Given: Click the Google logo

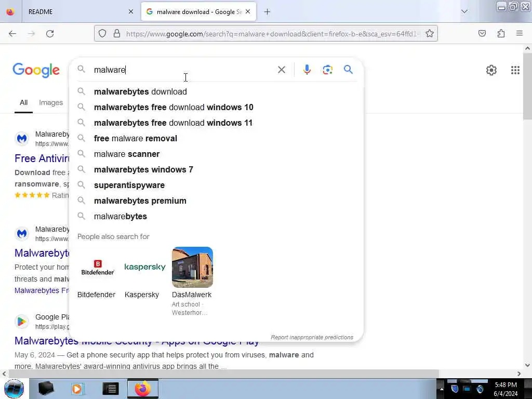Looking at the screenshot, I should 36,70.
